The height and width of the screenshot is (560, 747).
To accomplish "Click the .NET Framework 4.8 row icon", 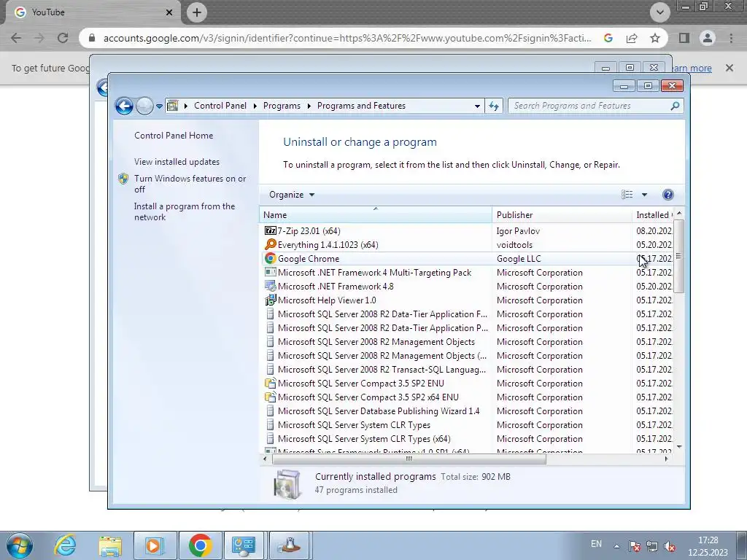I will tap(270, 286).
